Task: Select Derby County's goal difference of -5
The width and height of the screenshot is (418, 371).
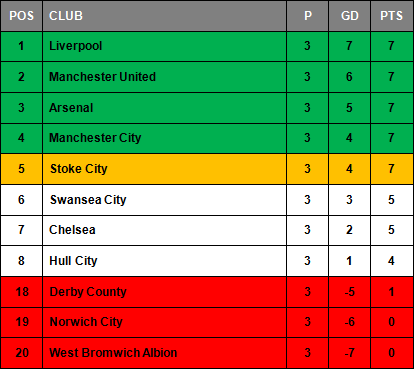Action: pos(350,292)
